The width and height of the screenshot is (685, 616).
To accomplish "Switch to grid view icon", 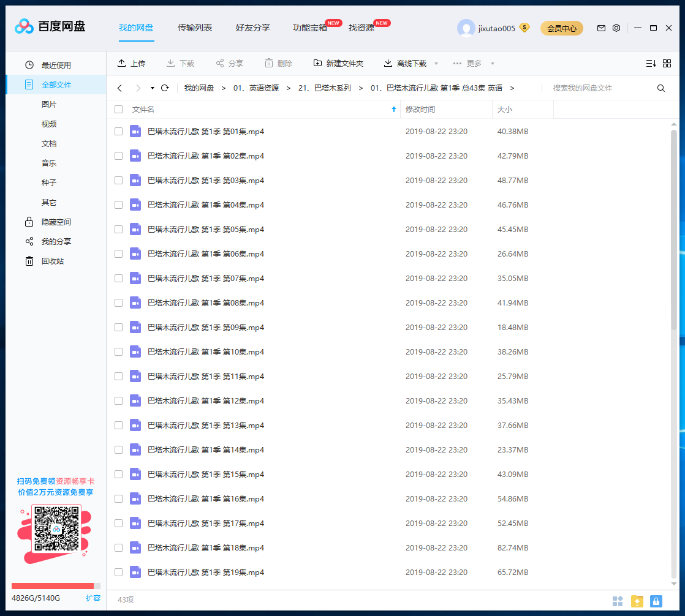I will [667, 63].
